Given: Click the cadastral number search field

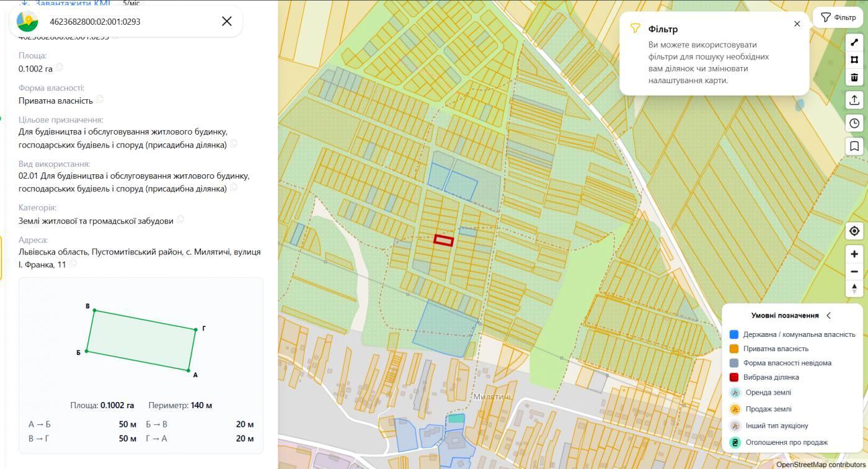Looking at the screenshot, I should [x=130, y=21].
